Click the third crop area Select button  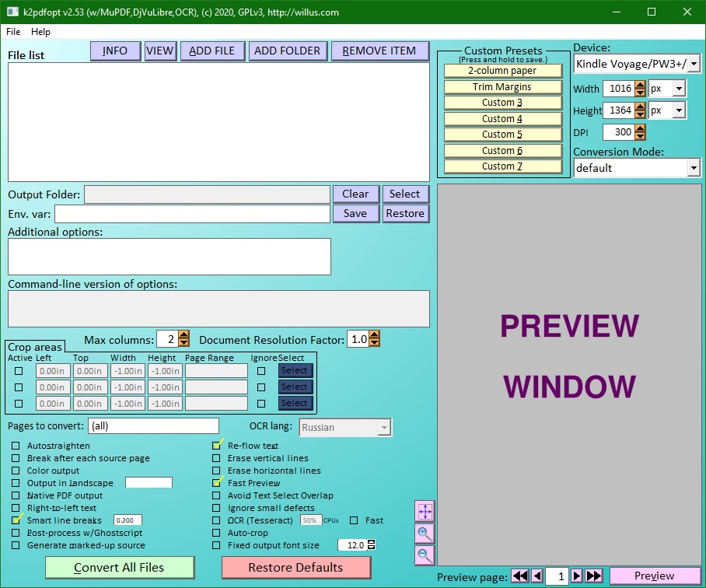295,403
